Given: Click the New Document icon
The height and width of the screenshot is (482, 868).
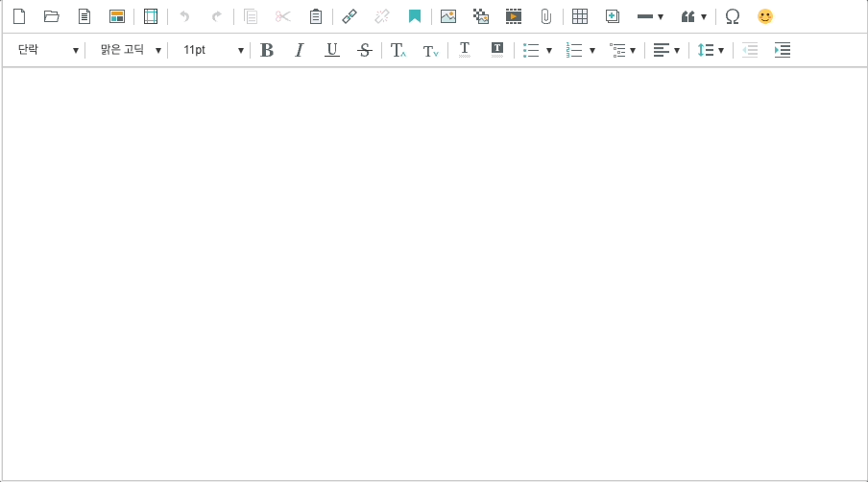Looking at the screenshot, I should coord(19,16).
